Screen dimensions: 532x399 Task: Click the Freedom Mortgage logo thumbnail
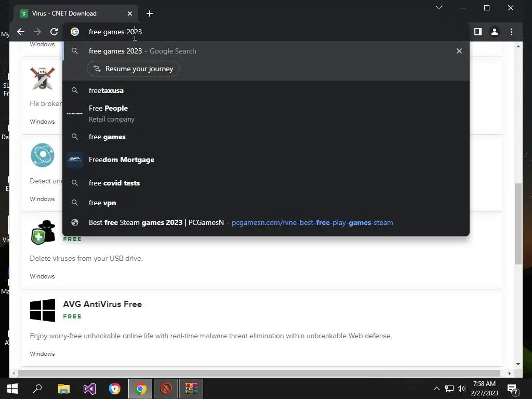click(75, 160)
